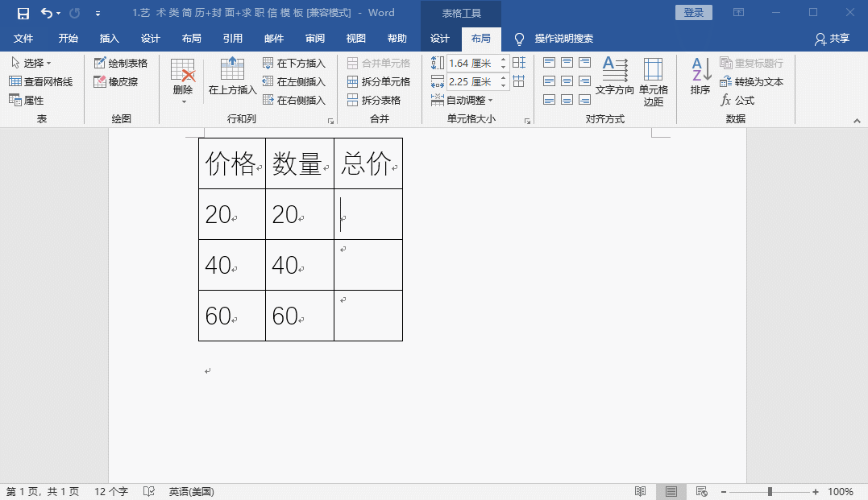Switch to the 插入 ribbon tab

pos(109,38)
